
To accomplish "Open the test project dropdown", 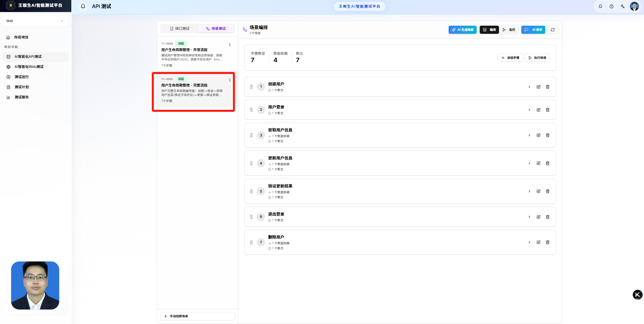I will point(35,21).
